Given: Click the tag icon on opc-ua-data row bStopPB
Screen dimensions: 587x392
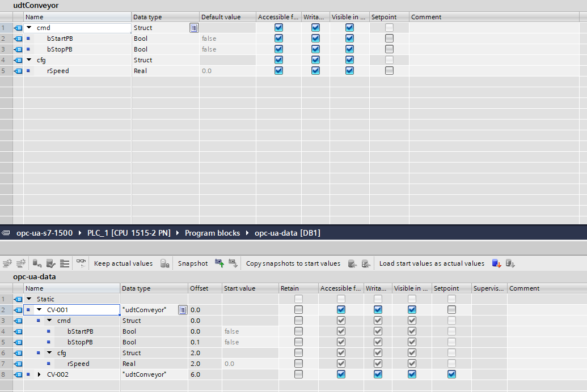Looking at the screenshot, I should click(x=18, y=342).
